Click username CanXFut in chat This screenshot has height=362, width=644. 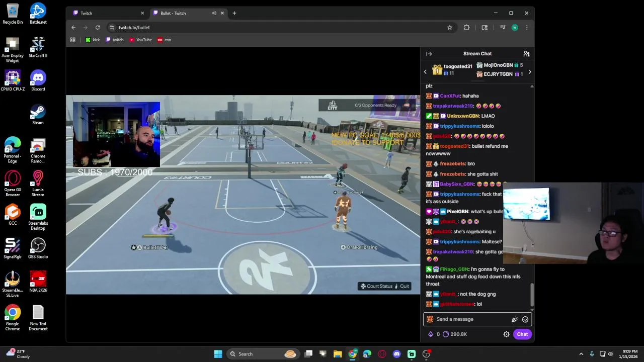point(450,96)
